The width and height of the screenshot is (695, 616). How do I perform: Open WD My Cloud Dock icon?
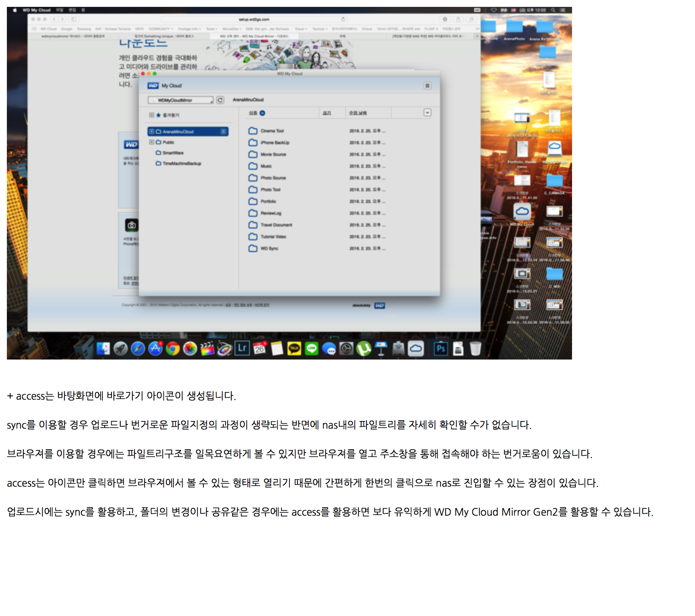(x=416, y=348)
